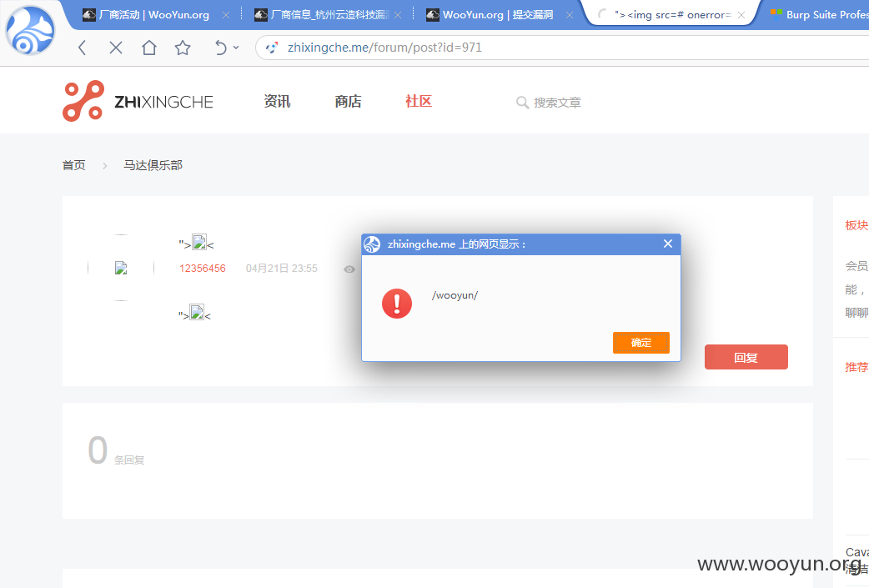Click the undo closed tab arrow
The height and width of the screenshot is (588, 869).
pyautogui.click(x=220, y=48)
